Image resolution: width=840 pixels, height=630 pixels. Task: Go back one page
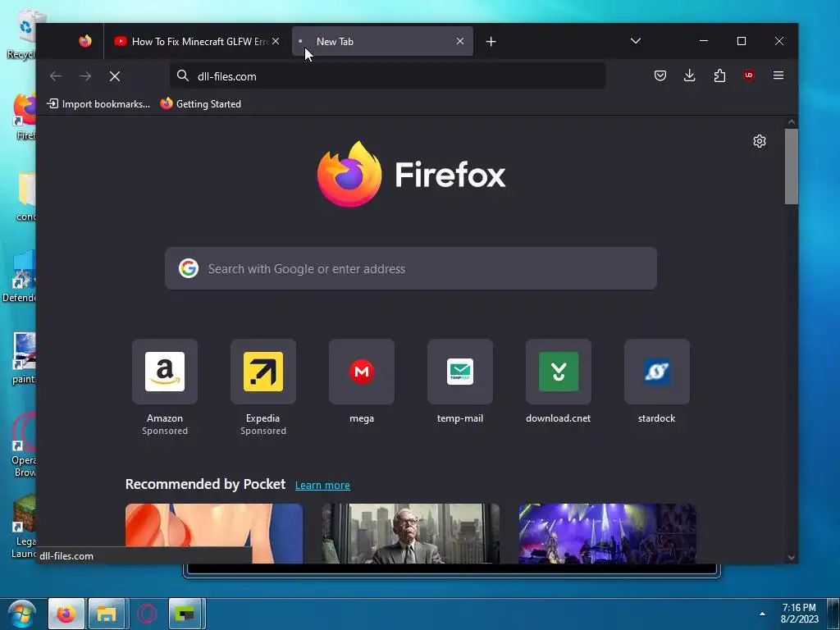(x=56, y=76)
